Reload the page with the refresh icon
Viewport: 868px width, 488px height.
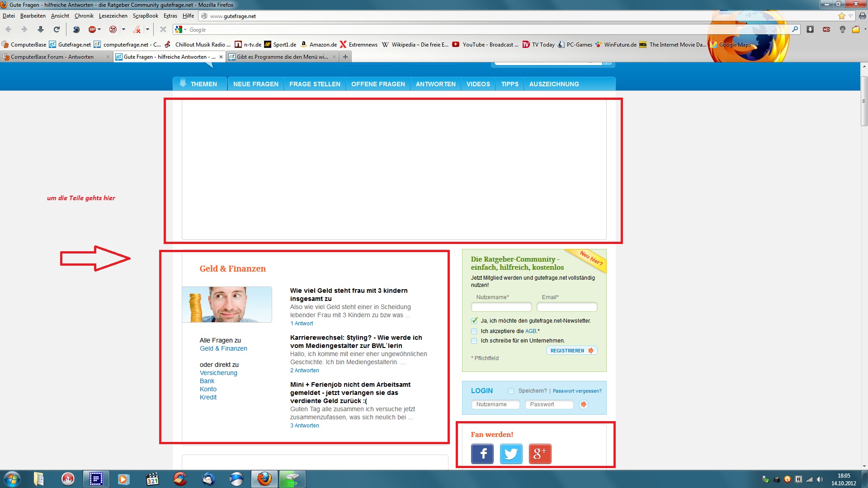click(57, 29)
